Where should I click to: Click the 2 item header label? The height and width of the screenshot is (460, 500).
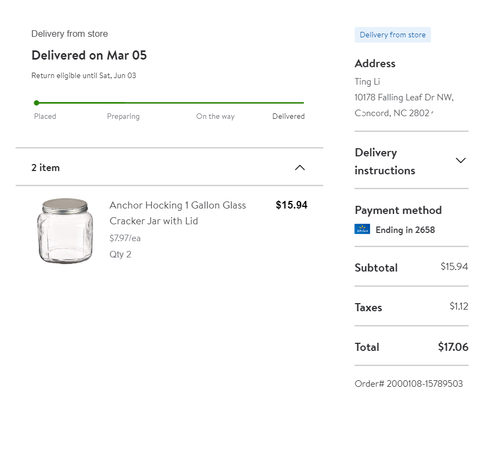[x=45, y=168]
